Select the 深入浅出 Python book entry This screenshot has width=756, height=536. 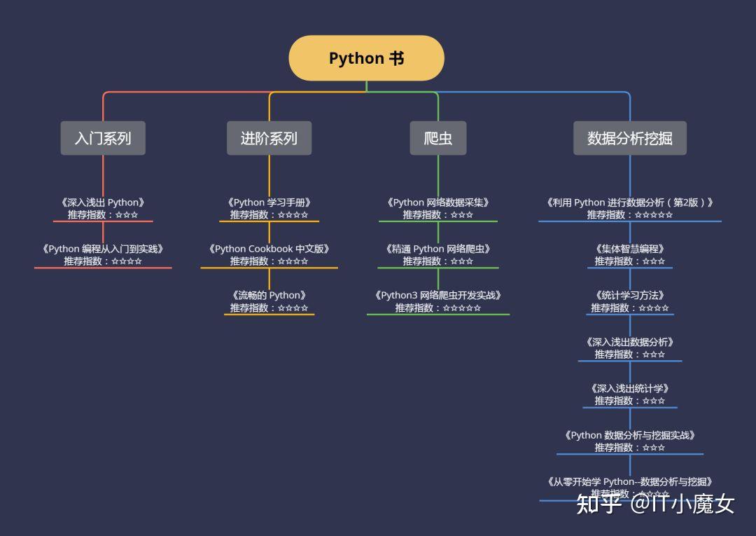coord(103,208)
